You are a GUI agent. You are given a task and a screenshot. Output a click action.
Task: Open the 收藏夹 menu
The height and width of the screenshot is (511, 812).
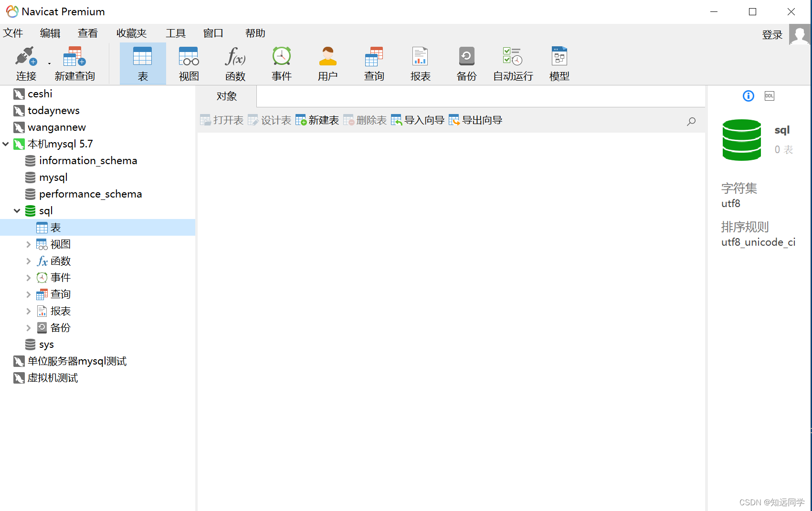(x=131, y=33)
